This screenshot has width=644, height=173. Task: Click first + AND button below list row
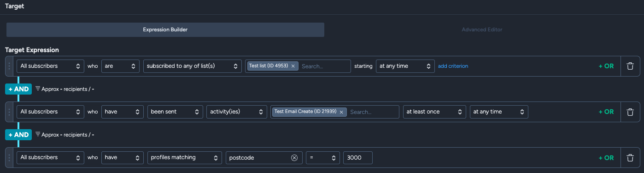tap(18, 89)
